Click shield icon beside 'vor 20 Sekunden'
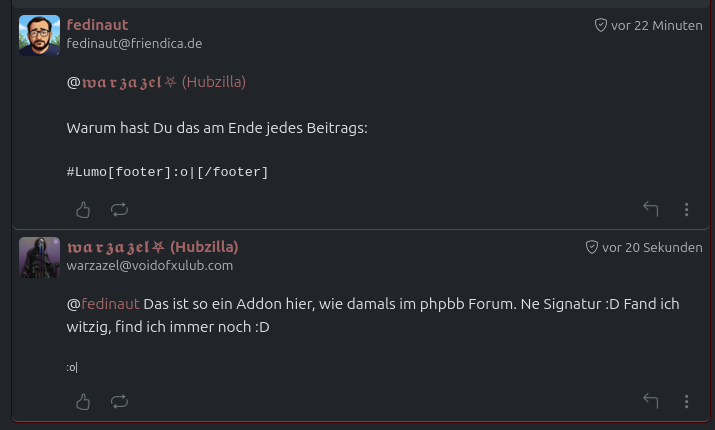The width and height of the screenshot is (715, 430). 591,247
